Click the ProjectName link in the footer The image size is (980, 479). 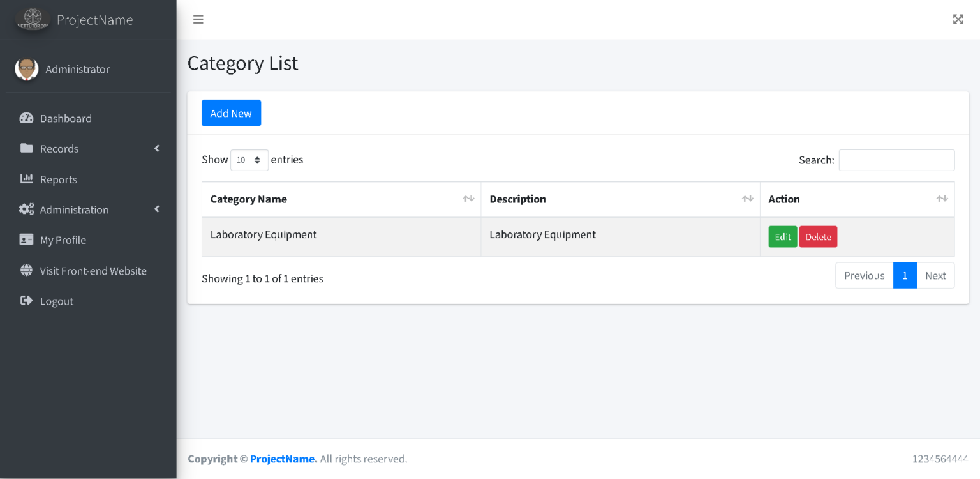point(282,459)
